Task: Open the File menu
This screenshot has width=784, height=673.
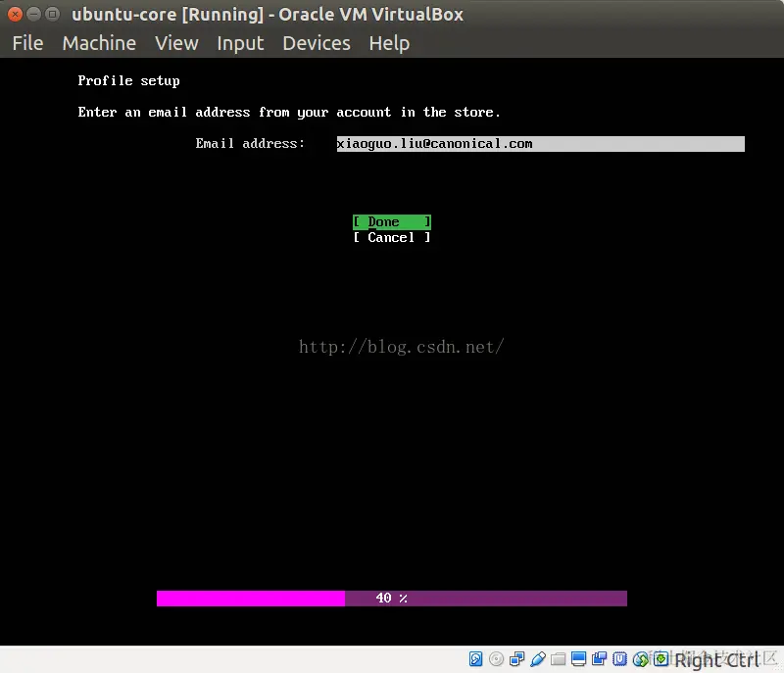Action: point(27,43)
